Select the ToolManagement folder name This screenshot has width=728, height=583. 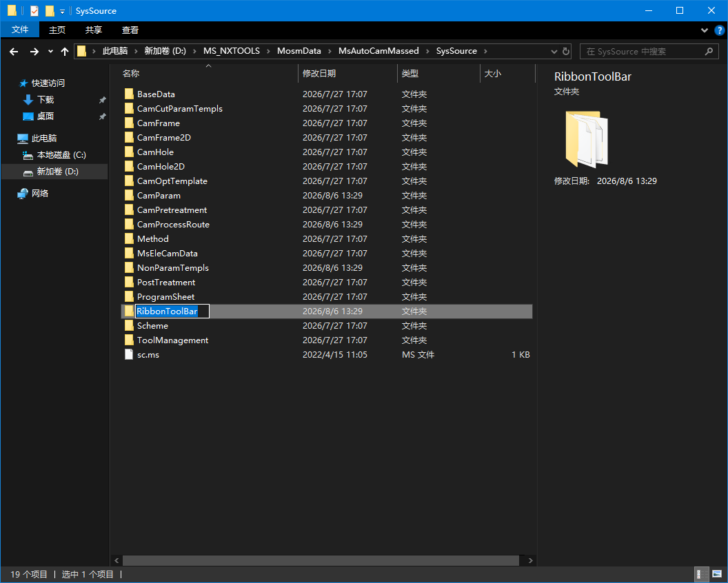(173, 340)
